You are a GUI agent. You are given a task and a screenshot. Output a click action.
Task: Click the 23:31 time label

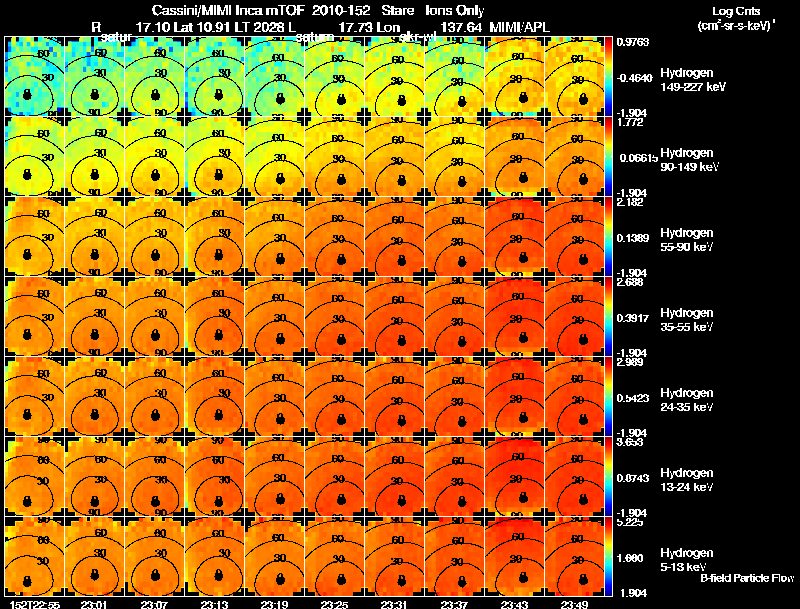point(394,604)
